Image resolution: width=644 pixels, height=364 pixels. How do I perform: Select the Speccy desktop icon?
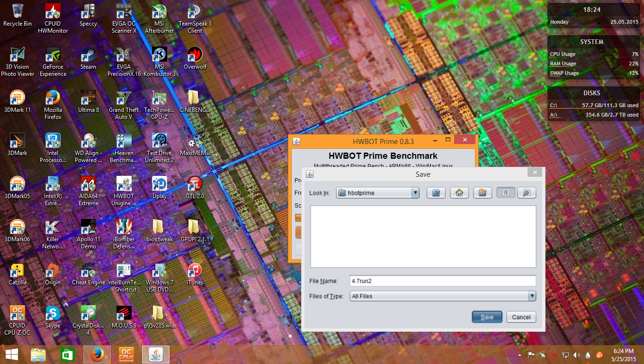pos(88,15)
